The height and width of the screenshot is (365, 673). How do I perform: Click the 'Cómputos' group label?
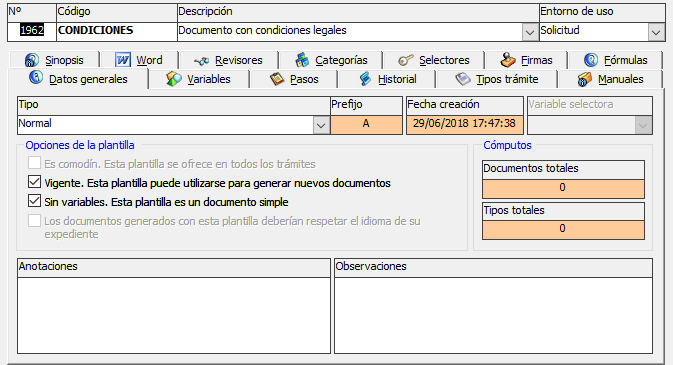507,145
